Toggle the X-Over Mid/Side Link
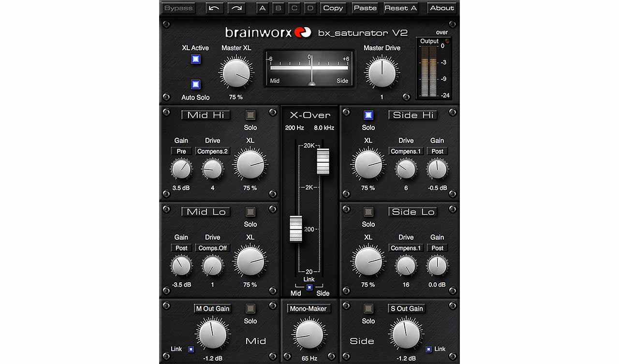 click(309, 287)
